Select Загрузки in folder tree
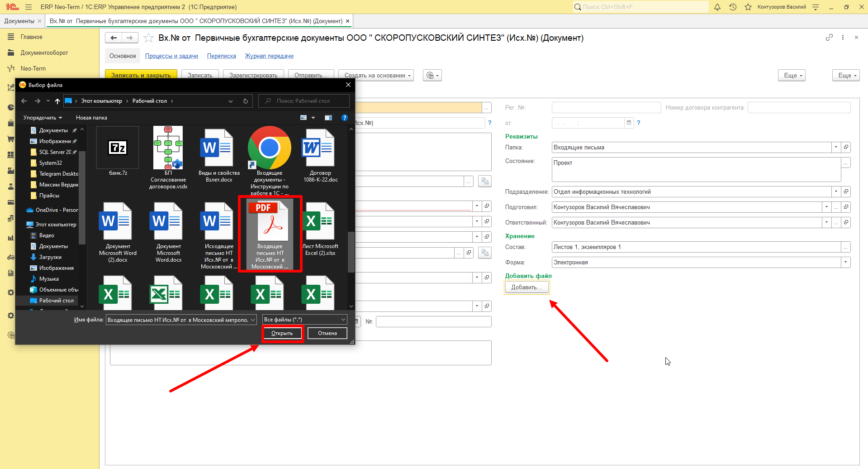The width and height of the screenshot is (868, 469). point(50,257)
